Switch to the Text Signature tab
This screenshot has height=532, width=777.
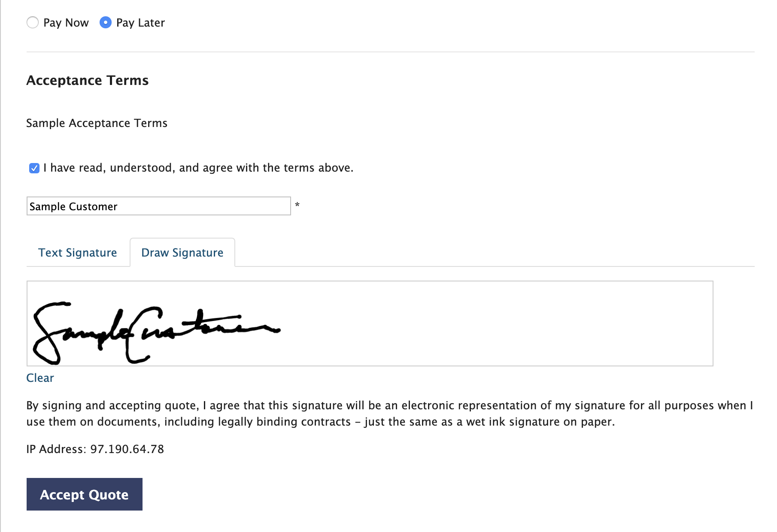[x=78, y=253]
